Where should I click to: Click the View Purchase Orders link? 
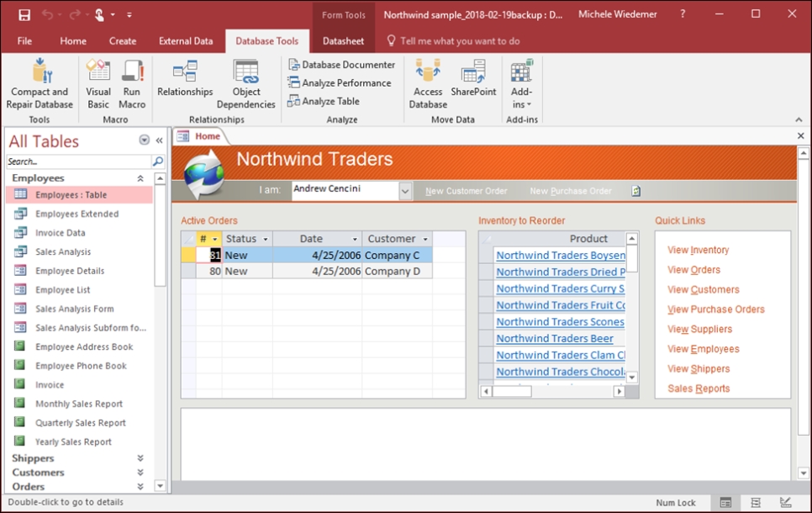point(715,309)
